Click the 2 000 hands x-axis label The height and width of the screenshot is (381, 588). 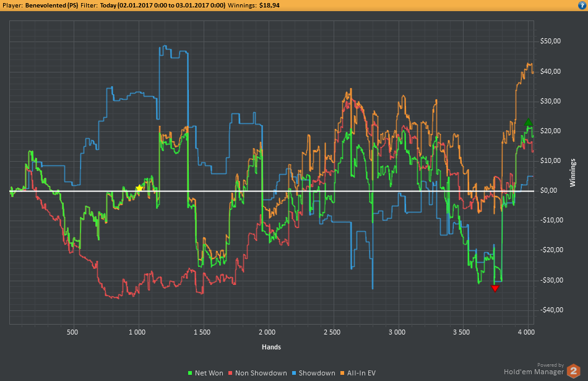pyautogui.click(x=267, y=332)
